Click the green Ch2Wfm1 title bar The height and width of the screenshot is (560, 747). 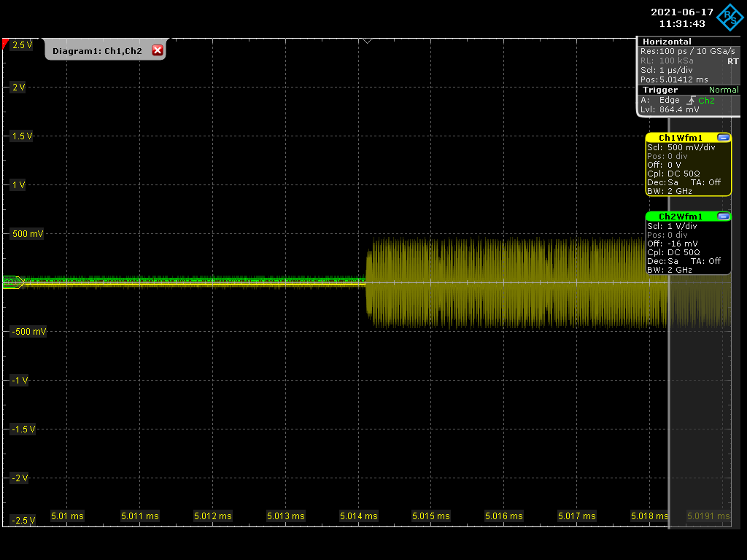[681, 217]
